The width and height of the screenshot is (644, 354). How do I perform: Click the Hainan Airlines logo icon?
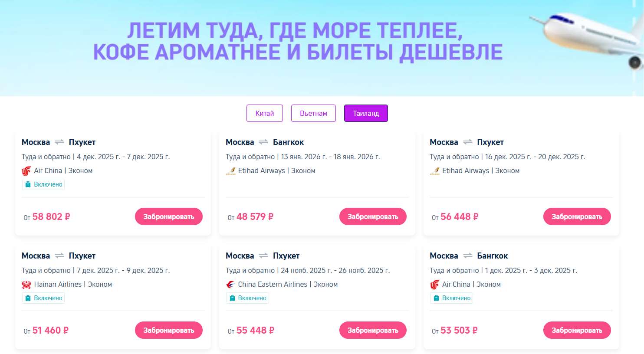[x=26, y=284]
